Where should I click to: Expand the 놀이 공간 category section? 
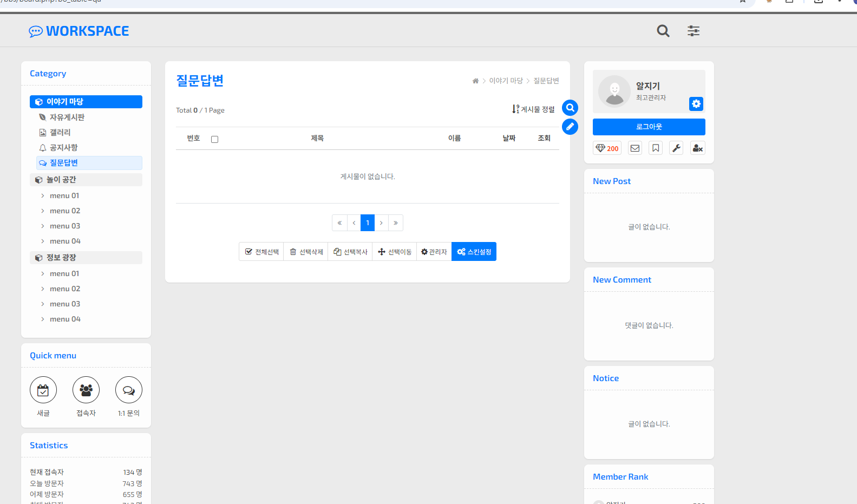pos(86,180)
